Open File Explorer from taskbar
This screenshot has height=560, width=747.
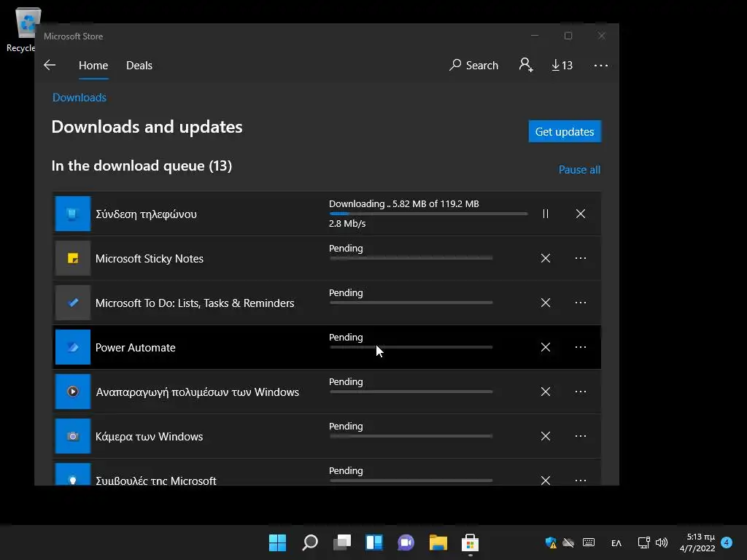438,542
